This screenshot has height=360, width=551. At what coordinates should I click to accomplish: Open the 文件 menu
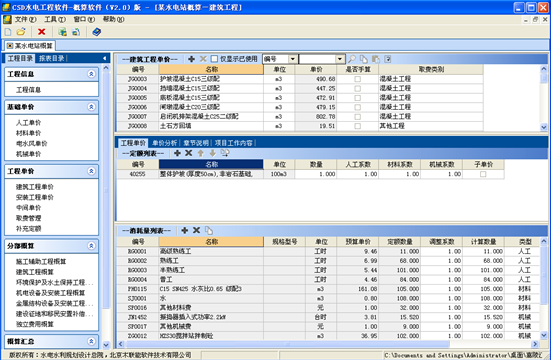[x=25, y=19]
